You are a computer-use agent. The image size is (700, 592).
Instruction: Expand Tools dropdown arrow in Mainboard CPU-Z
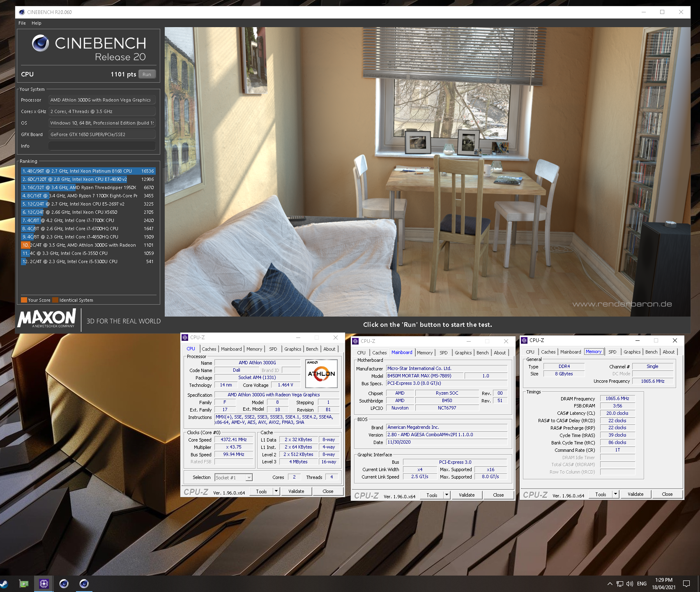click(447, 495)
